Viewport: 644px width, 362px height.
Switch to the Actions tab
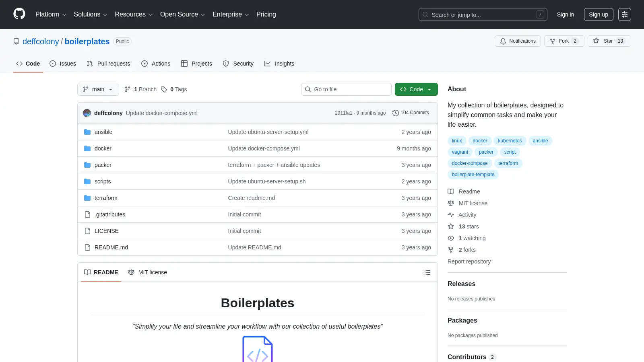(x=156, y=64)
